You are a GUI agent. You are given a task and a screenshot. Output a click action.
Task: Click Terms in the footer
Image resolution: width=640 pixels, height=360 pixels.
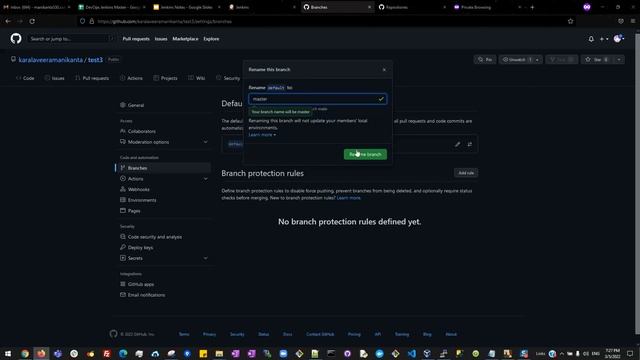[184, 334]
